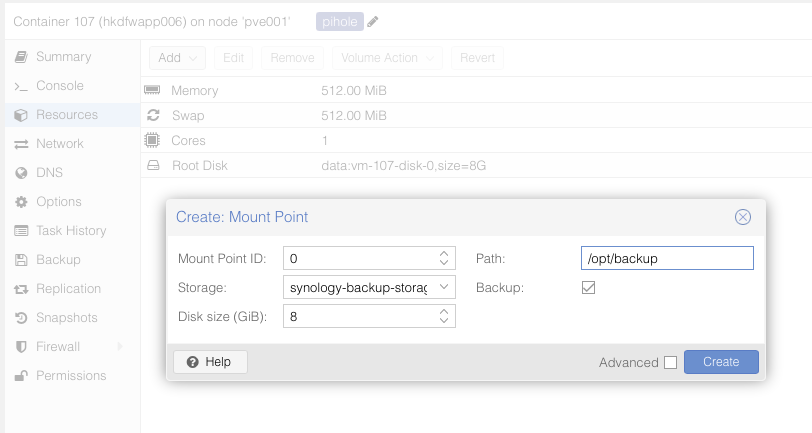Click the Options gear icon in sidebar
The image size is (812, 433).
[21, 202]
